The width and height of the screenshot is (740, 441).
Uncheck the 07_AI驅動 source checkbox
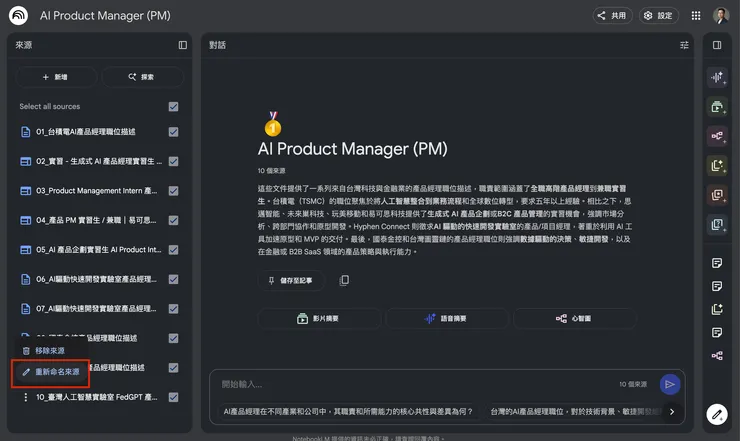[174, 309]
